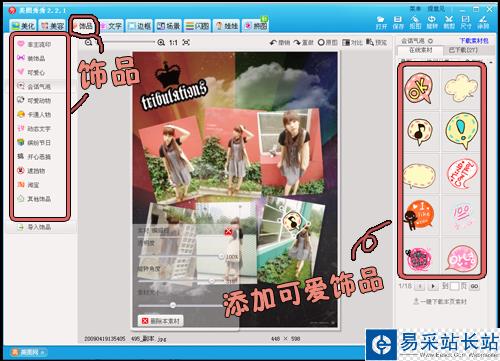Click the 导入饰品 import button
500x361 pixels.
[35, 227]
